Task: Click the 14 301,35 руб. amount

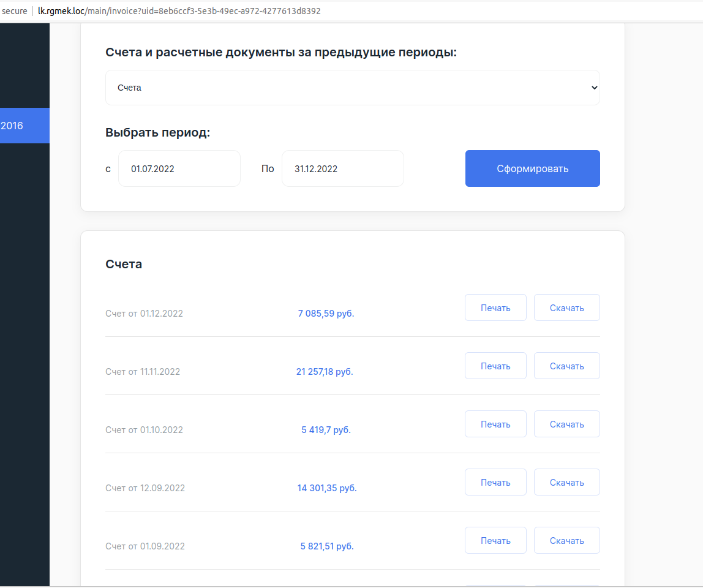Action: (x=326, y=488)
